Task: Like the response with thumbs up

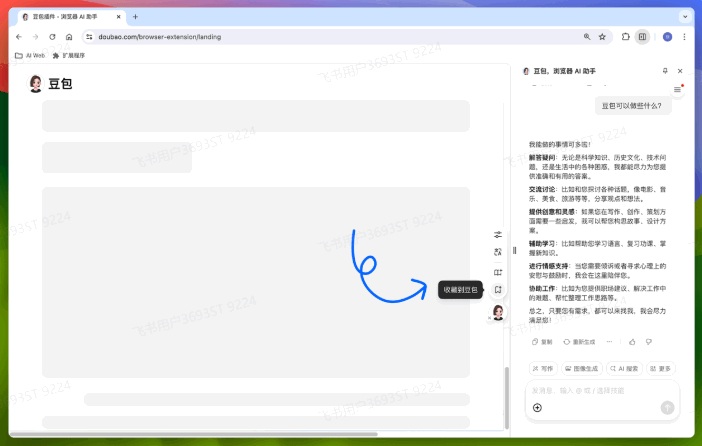Action: tap(632, 342)
